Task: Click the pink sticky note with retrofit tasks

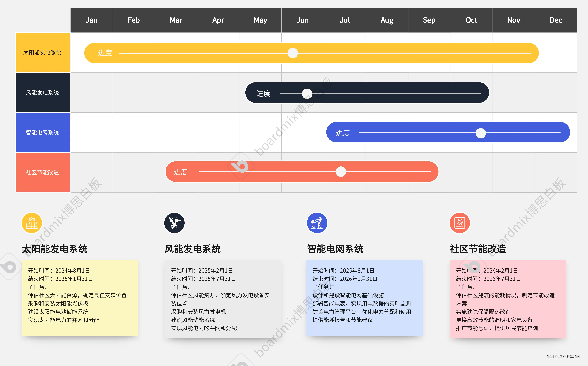Action: point(508,299)
